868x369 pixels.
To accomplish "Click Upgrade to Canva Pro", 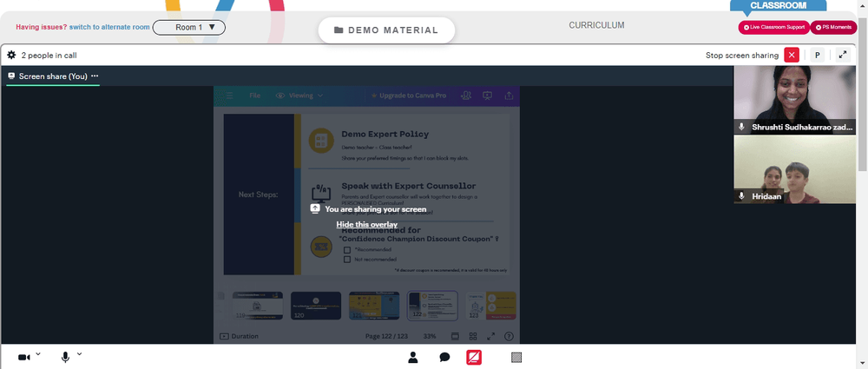I will [408, 96].
